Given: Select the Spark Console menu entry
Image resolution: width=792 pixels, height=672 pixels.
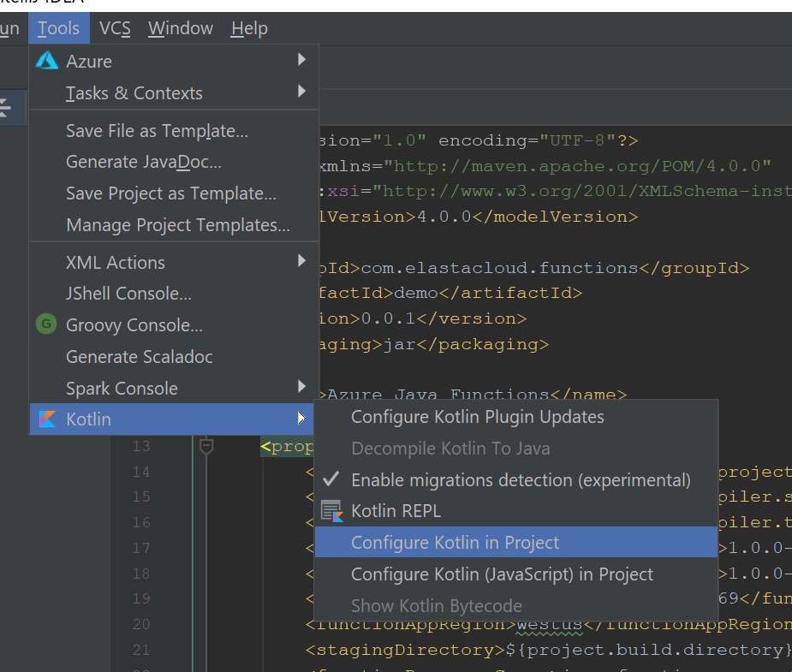Looking at the screenshot, I should pyautogui.click(x=175, y=389).
